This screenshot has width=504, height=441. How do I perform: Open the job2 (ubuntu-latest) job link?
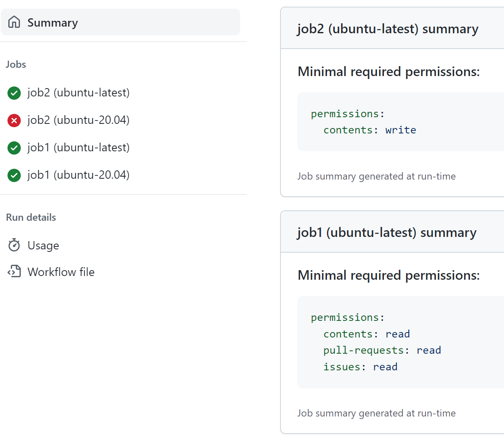click(79, 93)
